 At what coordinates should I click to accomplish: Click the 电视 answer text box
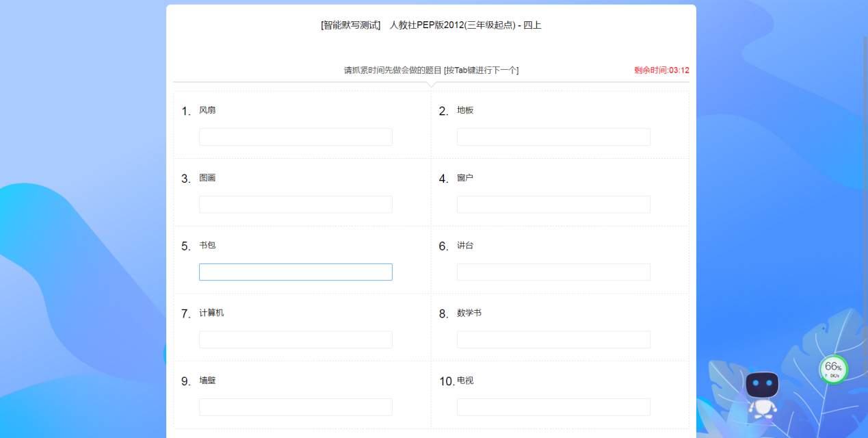coord(553,407)
